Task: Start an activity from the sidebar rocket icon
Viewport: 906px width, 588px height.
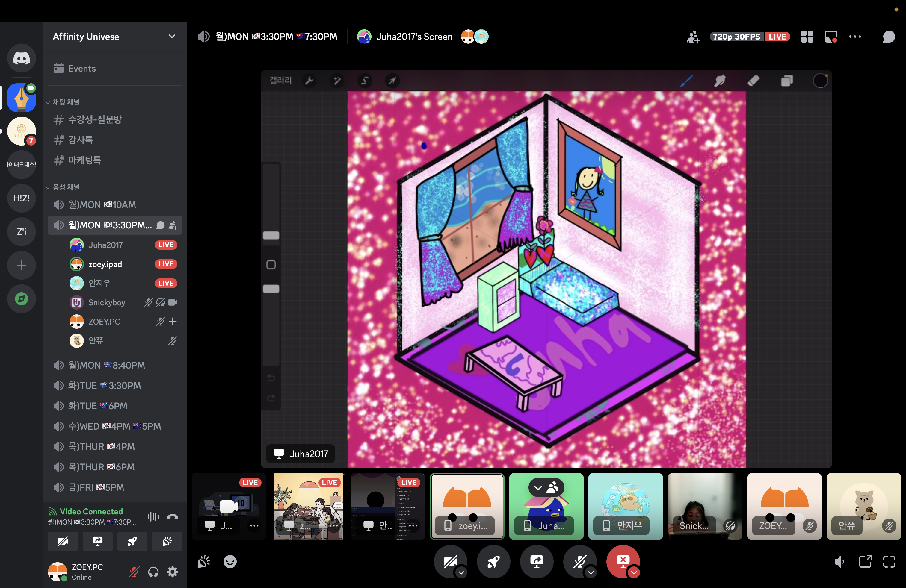Action: click(x=132, y=541)
